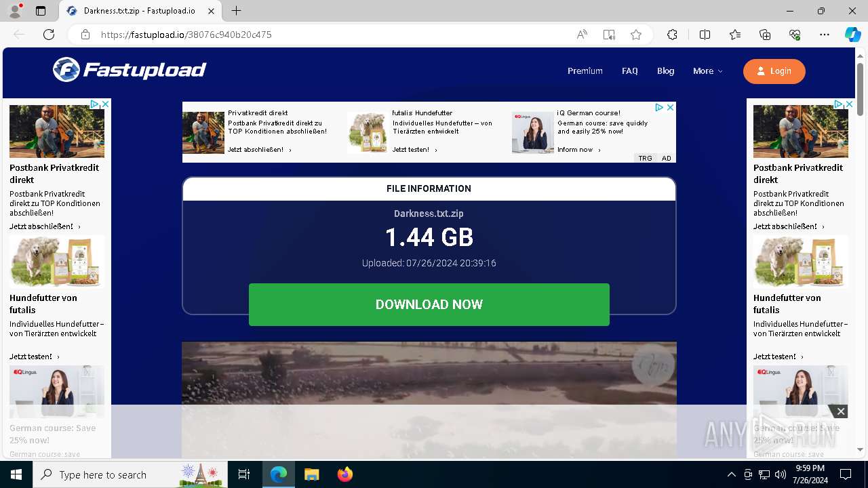Open the Windows Start menu
This screenshot has height=488, width=868.
[x=16, y=474]
